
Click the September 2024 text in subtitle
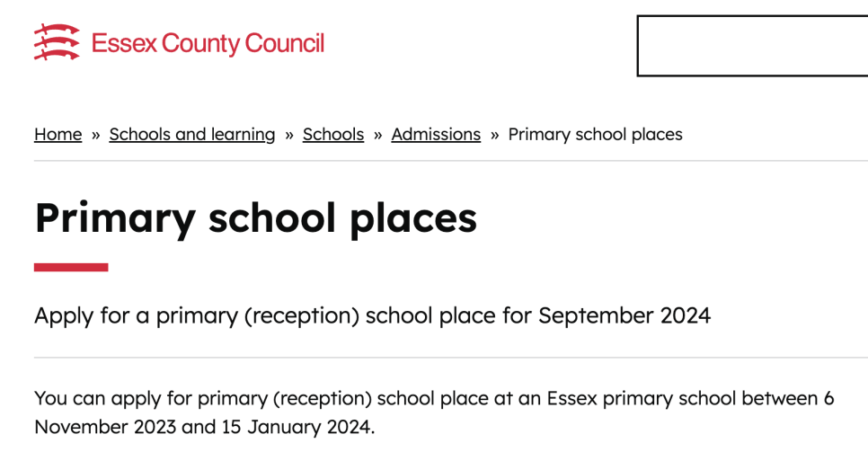(624, 316)
